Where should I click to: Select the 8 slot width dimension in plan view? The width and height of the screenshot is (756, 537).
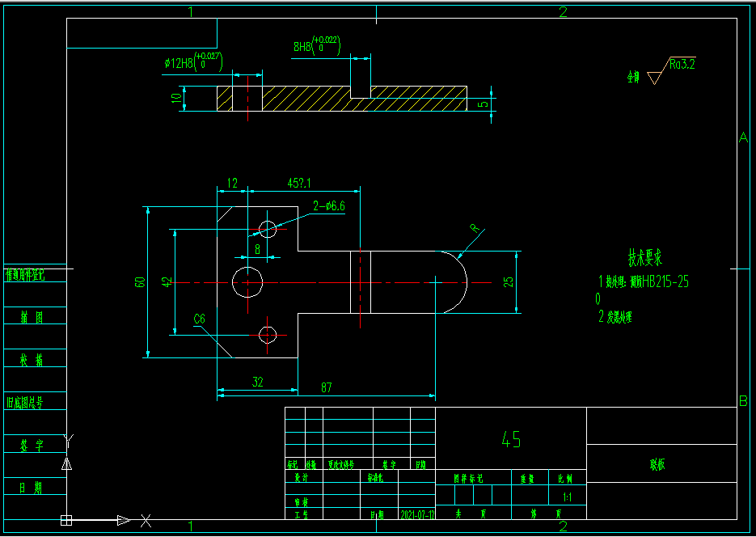257,249
